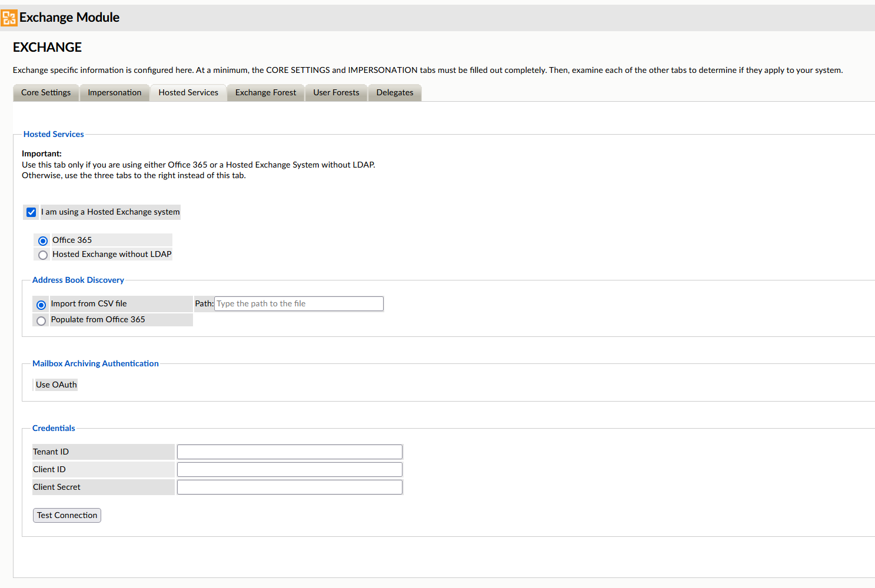Screen dimensions: 875x588
Task: Enable the 'I am using a Hosted Exchange system' checkbox
Action: tap(31, 212)
